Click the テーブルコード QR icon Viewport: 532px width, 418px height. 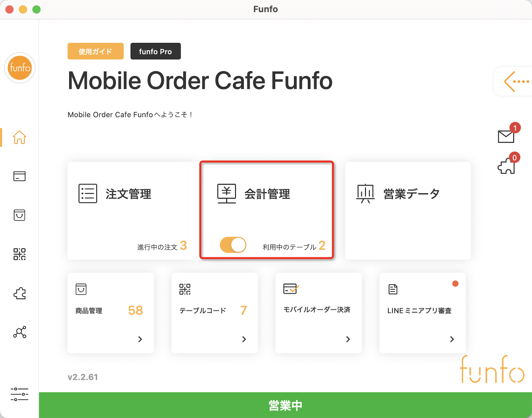(x=185, y=289)
